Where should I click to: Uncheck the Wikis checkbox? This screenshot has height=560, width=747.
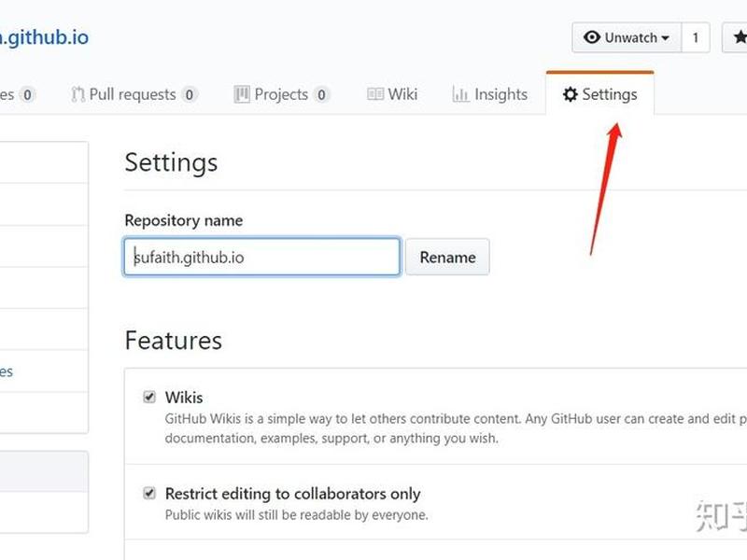pos(149,397)
